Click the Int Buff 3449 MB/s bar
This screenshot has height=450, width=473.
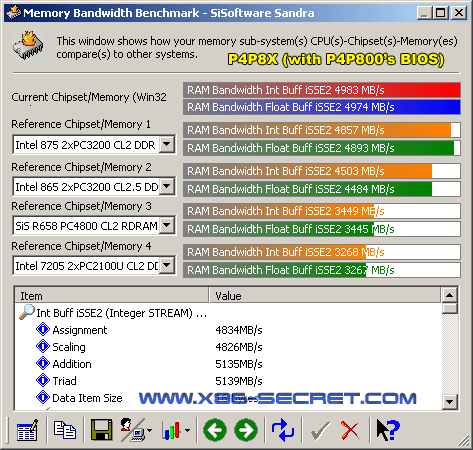pyautogui.click(x=322, y=211)
